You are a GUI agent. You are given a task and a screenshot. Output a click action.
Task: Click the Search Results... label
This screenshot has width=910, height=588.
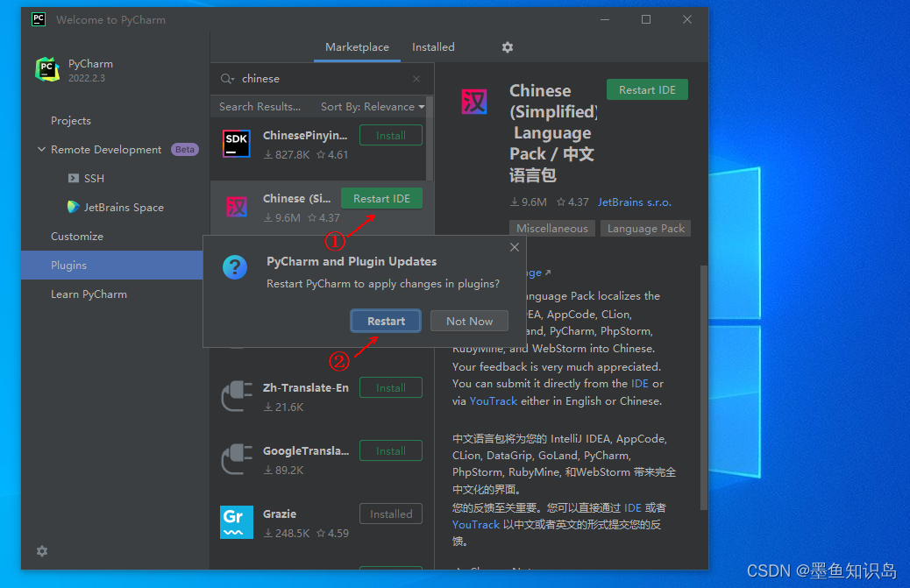(x=260, y=107)
